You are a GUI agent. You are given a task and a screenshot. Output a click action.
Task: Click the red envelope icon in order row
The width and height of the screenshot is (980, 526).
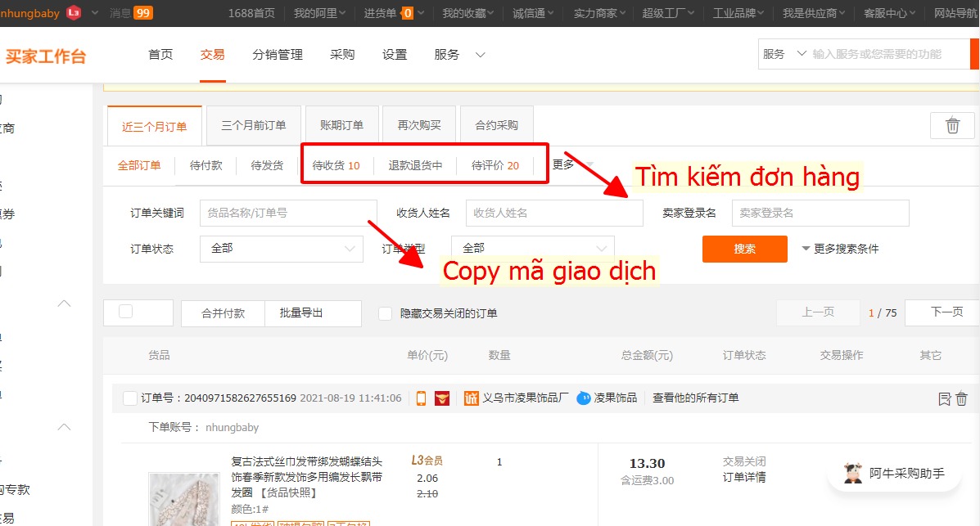[442, 398]
